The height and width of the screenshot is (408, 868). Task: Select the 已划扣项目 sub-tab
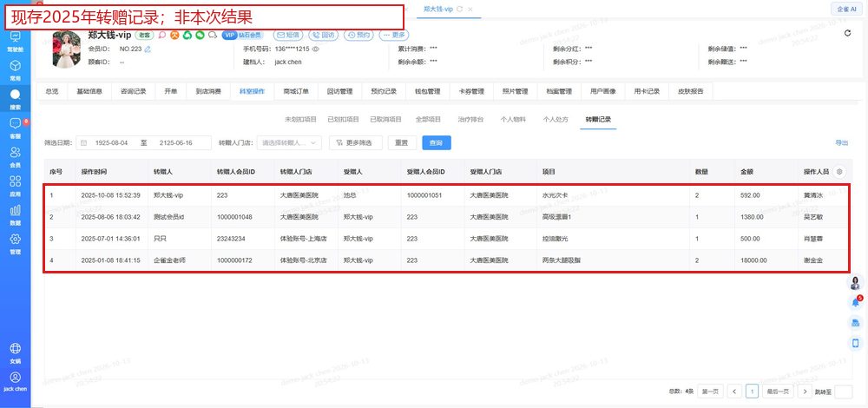pyautogui.click(x=343, y=120)
